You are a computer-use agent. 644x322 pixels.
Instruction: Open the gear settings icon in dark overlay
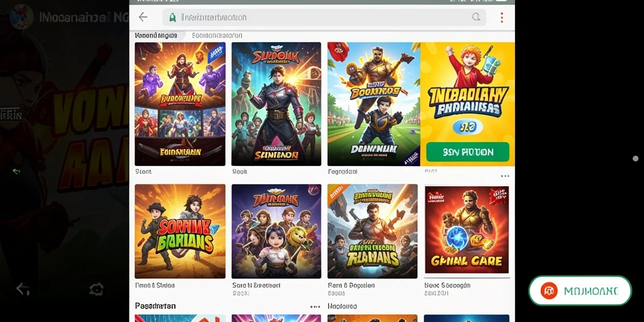tap(96, 289)
